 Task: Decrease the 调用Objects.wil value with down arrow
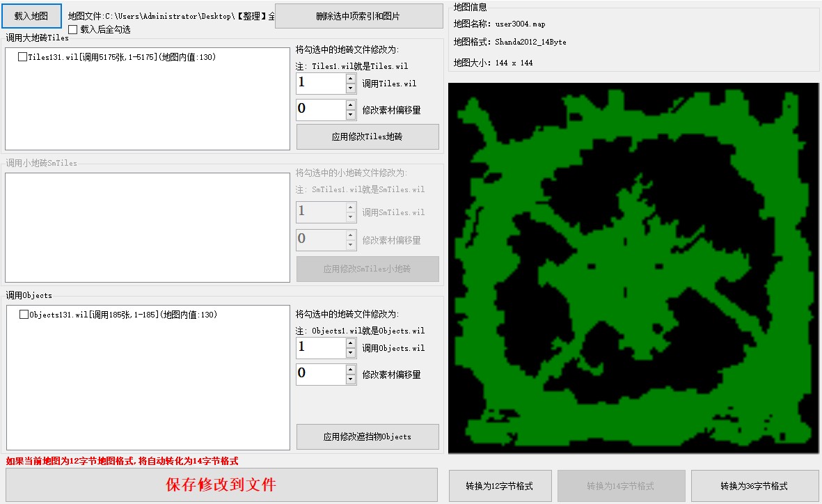click(x=351, y=353)
